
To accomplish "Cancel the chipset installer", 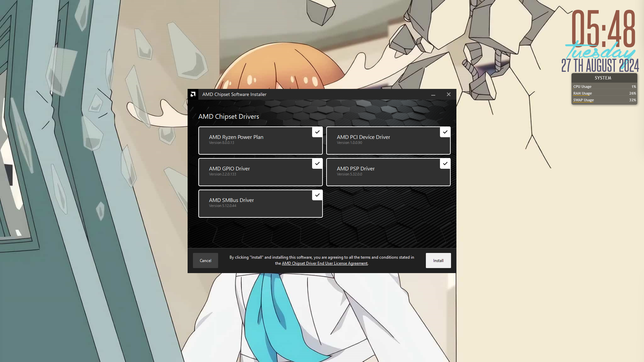I will [205, 260].
